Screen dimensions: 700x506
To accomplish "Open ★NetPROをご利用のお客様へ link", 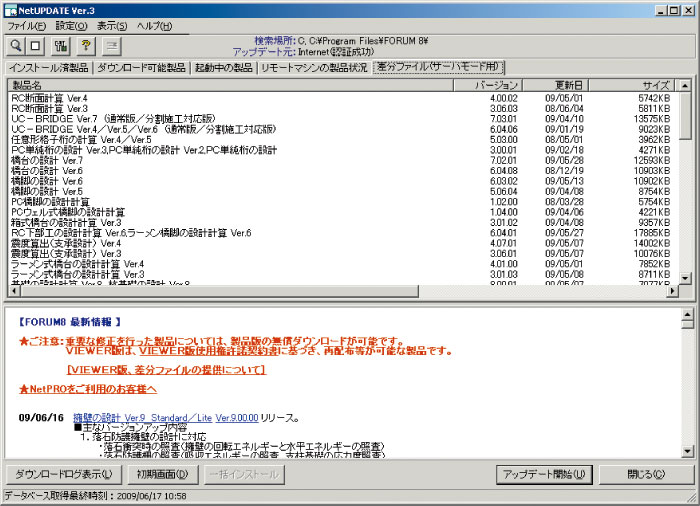I will pyautogui.click(x=88, y=389).
